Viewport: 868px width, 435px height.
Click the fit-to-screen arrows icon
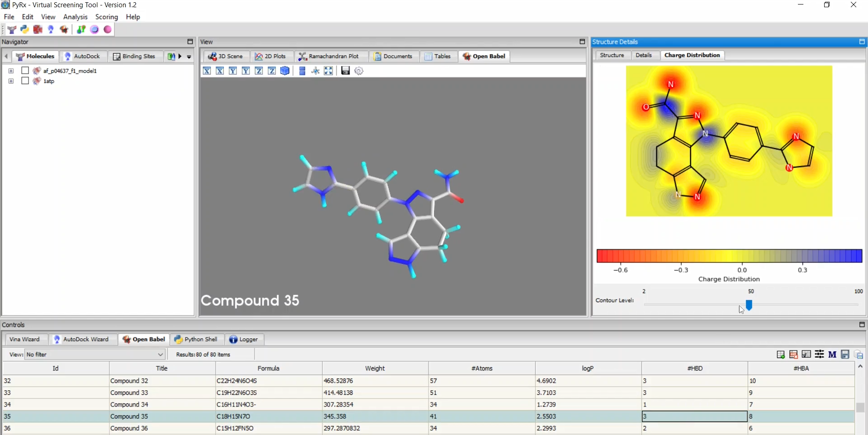tap(329, 70)
